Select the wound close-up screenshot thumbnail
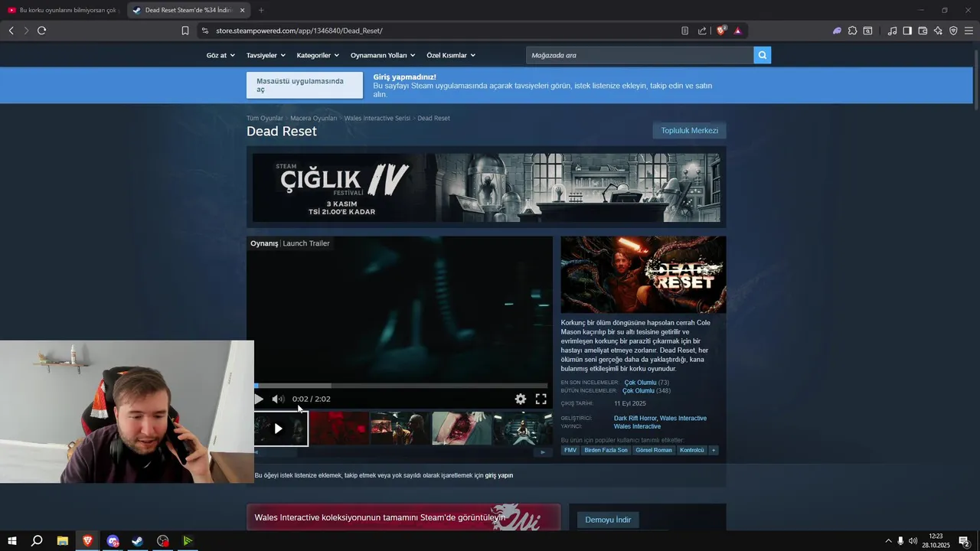This screenshot has height=551, width=980. (462, 429)
